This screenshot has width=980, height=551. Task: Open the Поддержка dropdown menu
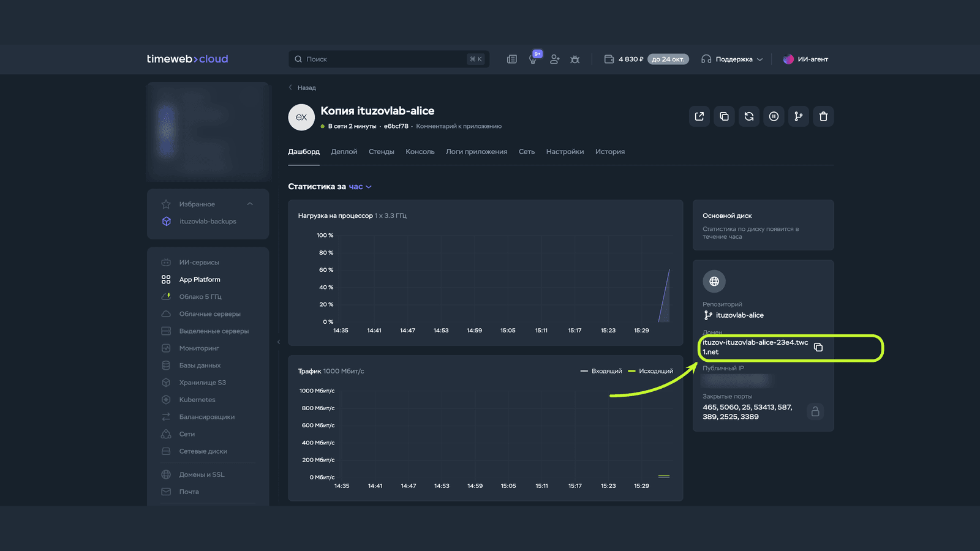(732, 59)
